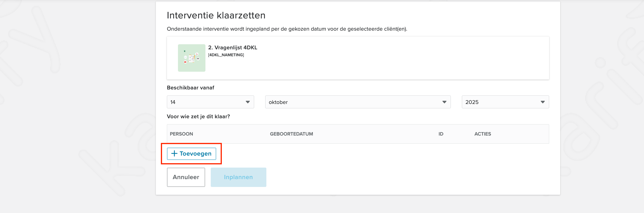The height and width of the screenshot is (213, 644).
Task: Click the Interventie klaarzetten heading
Action: tap(216, 15)
